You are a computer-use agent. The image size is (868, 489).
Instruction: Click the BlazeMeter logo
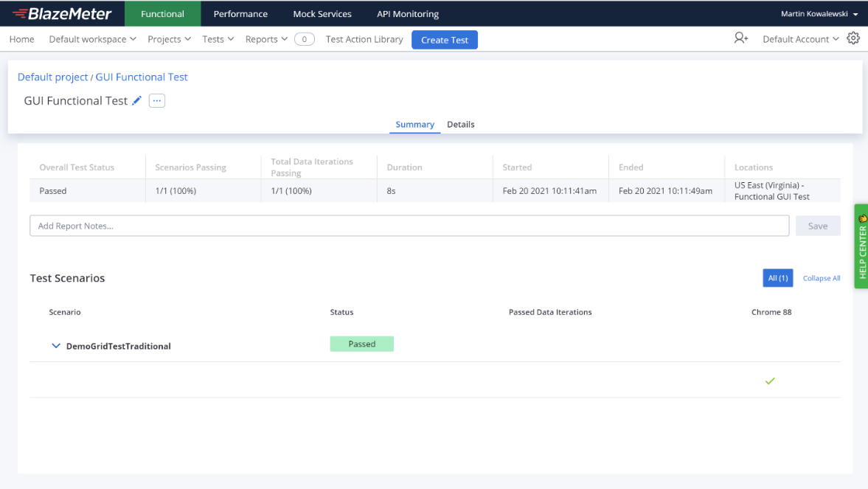click(x=62, y=14)
